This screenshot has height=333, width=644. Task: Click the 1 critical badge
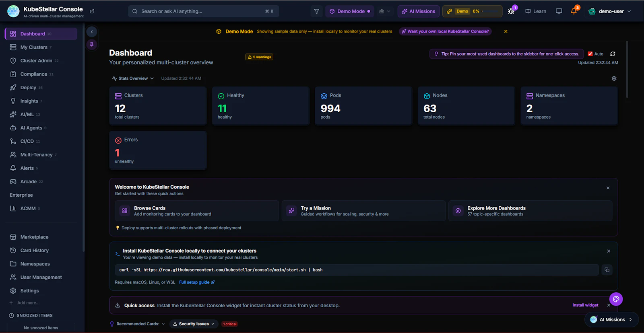coord(230,324)
